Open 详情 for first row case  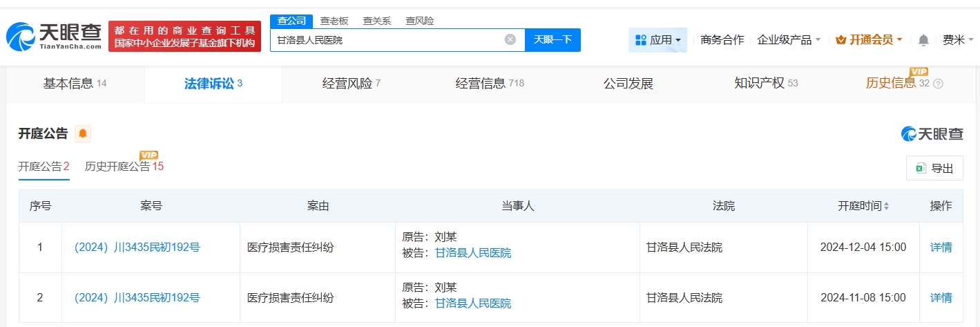click(x=941, y=247)
